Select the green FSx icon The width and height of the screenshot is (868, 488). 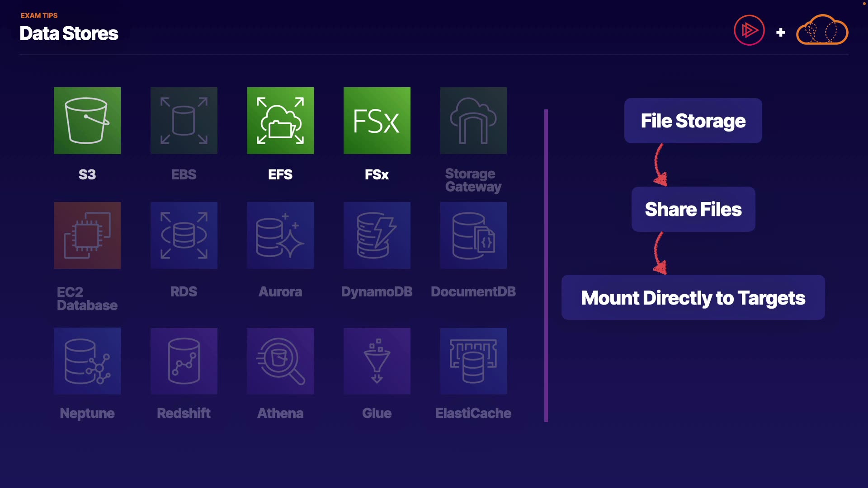click(x=377, y=121)
